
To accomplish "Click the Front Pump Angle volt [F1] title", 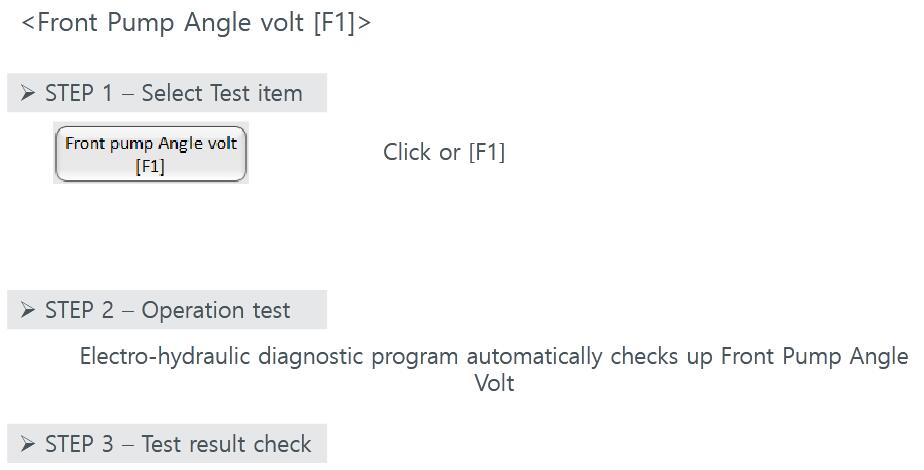I will [x=196, y=24].
